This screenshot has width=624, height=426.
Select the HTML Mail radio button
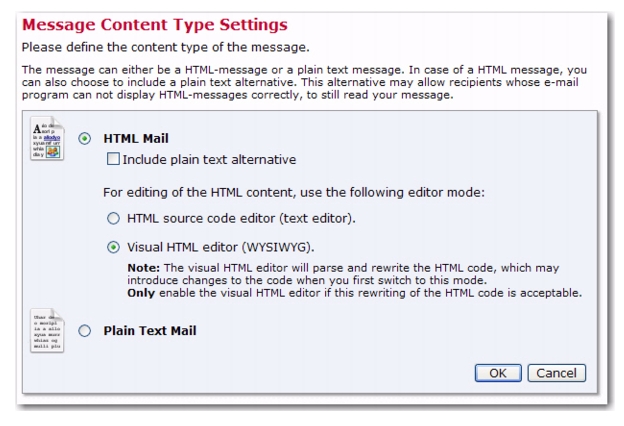click(x=84, y=139)
